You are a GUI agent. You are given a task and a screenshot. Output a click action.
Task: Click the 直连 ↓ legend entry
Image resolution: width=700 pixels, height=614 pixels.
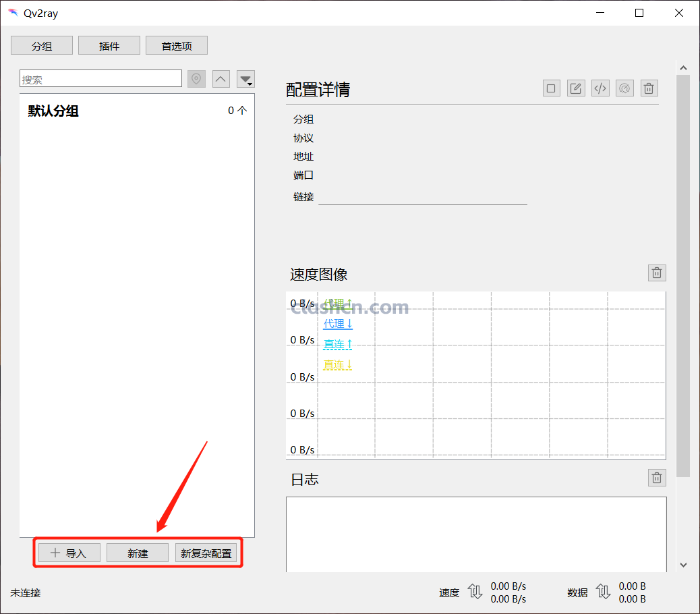coord(338,364)
